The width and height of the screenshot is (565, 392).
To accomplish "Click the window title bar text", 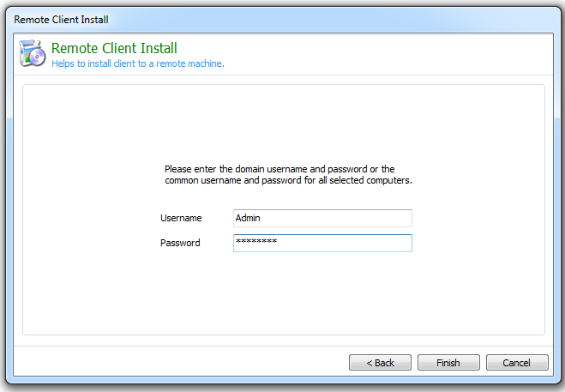I will [61, 19].
